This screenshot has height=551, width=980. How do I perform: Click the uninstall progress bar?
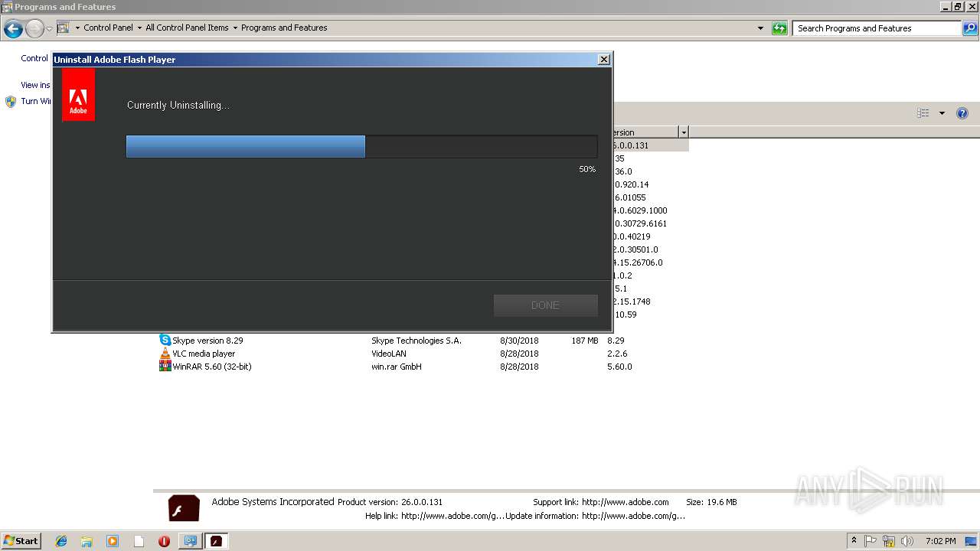[361, 146]
